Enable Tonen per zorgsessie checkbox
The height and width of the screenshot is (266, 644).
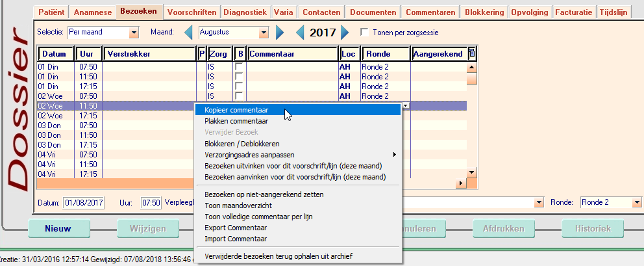pyautogui.click(x=364, y=33)
